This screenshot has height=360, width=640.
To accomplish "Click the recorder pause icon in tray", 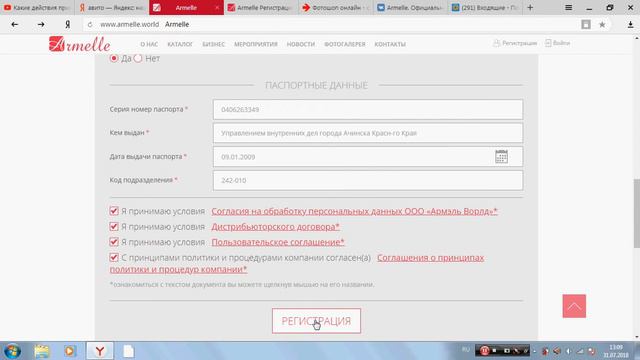I will click(x=484, y=351).
